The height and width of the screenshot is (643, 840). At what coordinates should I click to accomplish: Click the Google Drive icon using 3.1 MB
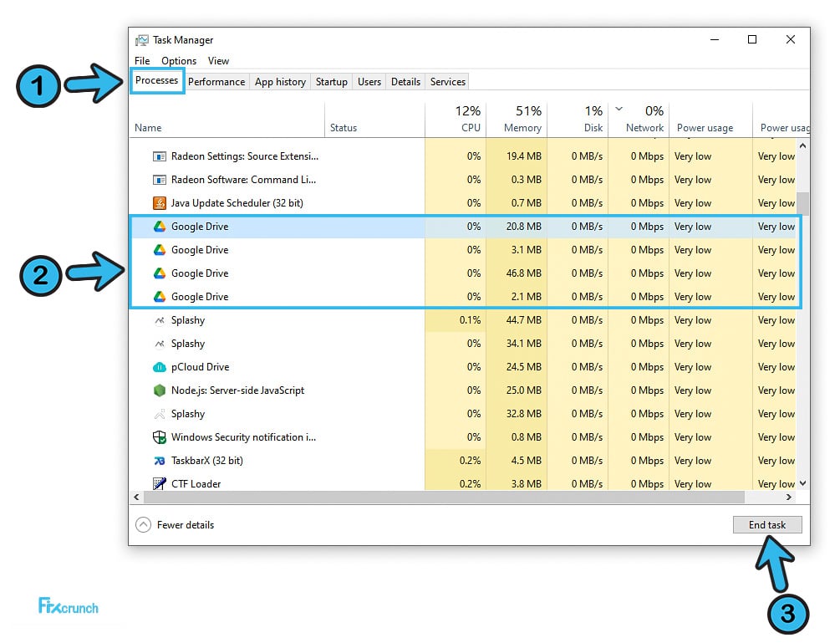(159, 250)
